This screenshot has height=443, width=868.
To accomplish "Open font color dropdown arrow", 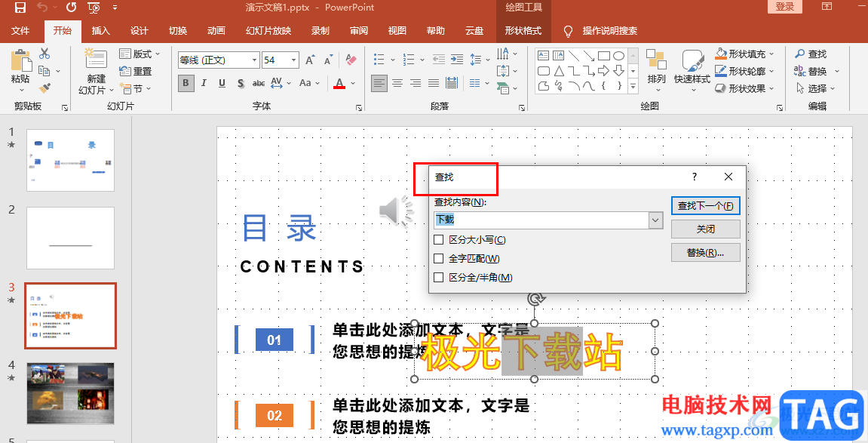I will pyautogui.click(x=353, y=83).
